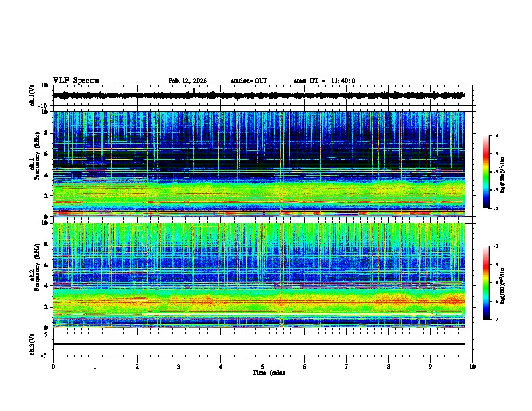This screenshot has width=532, height=411.
Task: Click the "-3" label on the ch.2 color bar
Action: point(495,246)
